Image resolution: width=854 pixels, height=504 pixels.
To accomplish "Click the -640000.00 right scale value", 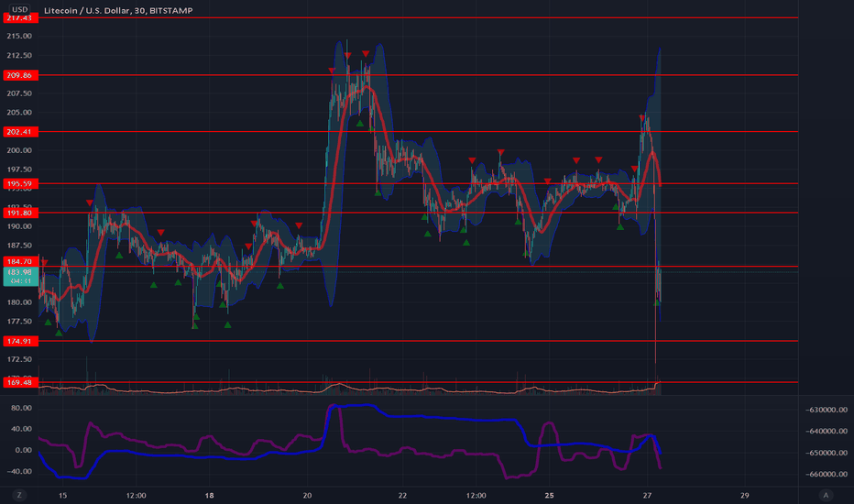I will click(x=827, y=432).
